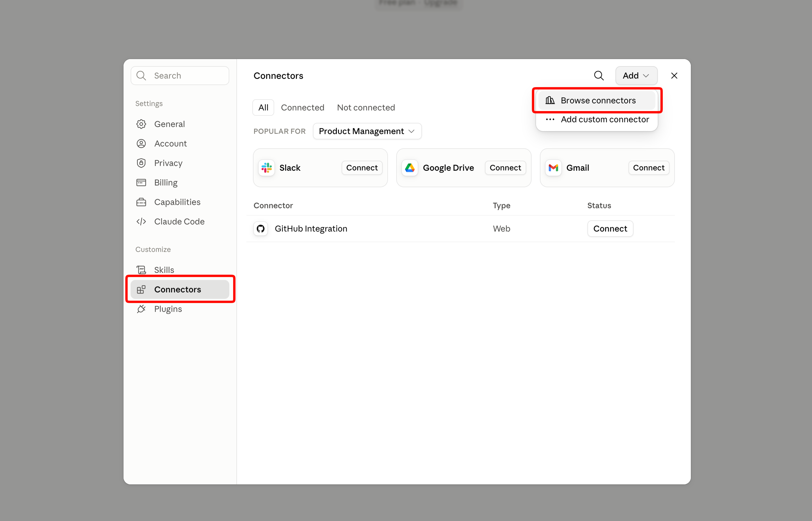Click the Capabilities briefcase icon

click(141, 202)
